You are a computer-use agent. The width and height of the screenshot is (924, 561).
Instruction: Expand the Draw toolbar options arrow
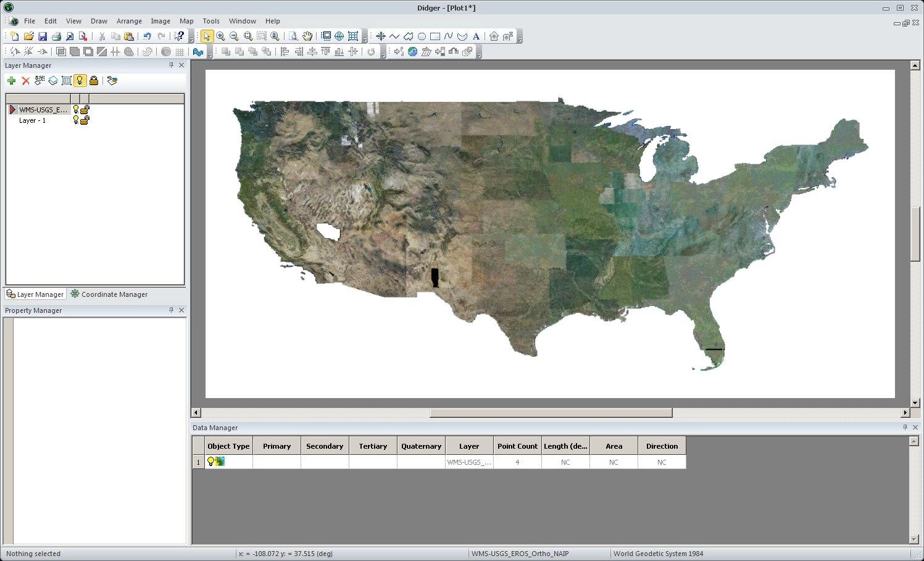[520, 37]
